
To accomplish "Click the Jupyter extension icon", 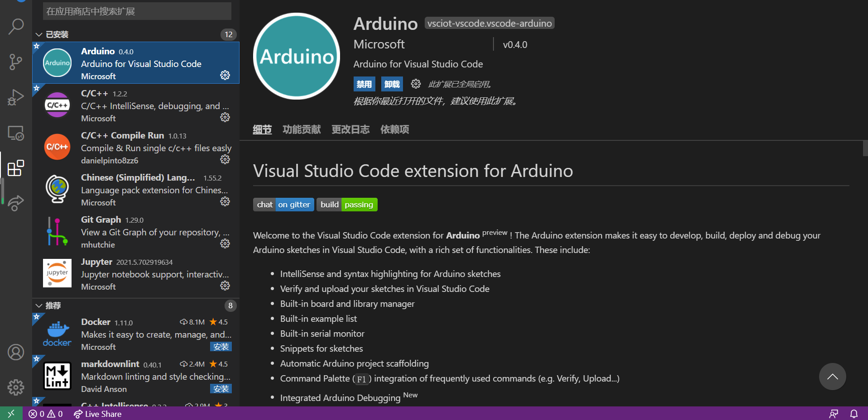I will [x=57, y=273].
